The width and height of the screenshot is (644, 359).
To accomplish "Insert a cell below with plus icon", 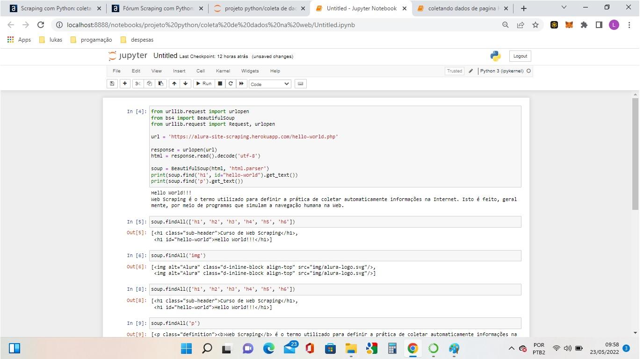I will tap(125, 84).
